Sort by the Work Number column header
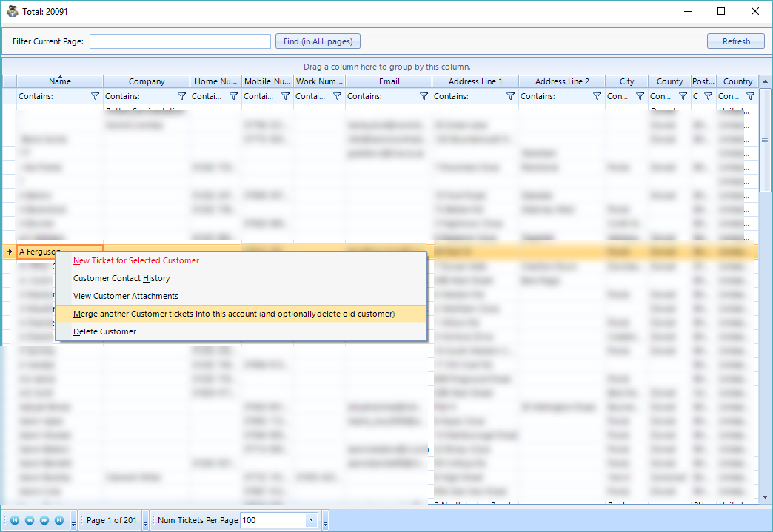The width and height of the screenshot is (773, 532). (319, 81)
